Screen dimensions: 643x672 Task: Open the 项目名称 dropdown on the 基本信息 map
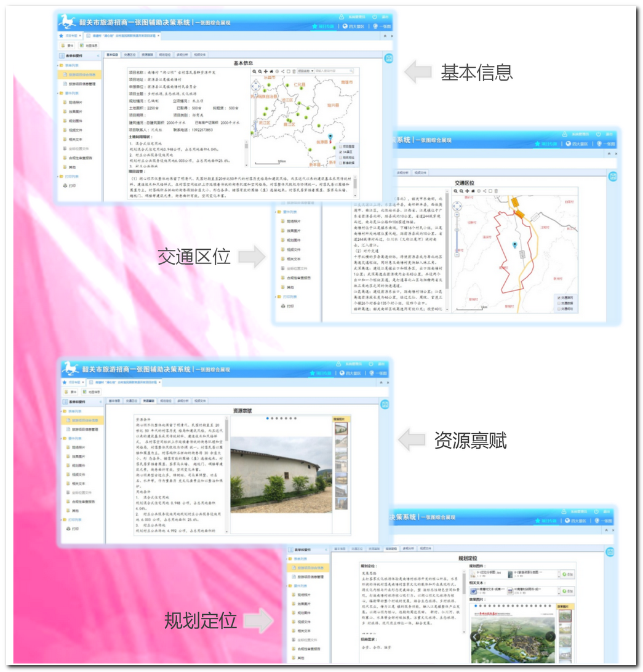(x=306, y=71)
